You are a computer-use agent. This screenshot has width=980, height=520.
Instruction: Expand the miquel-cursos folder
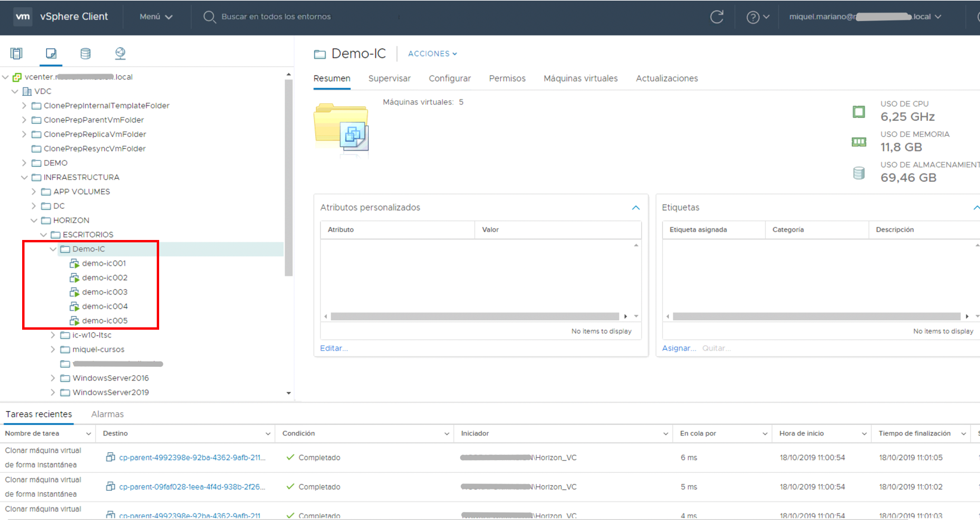click(x=53, y=349)
